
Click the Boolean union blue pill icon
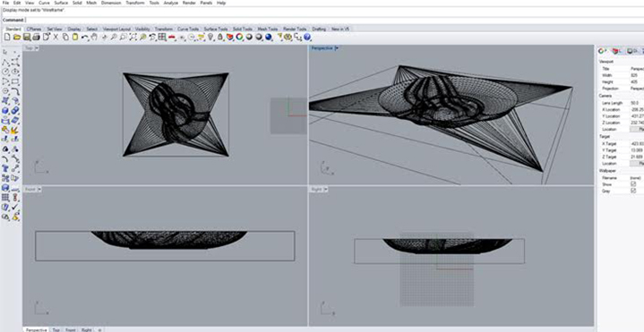(15, 110)
